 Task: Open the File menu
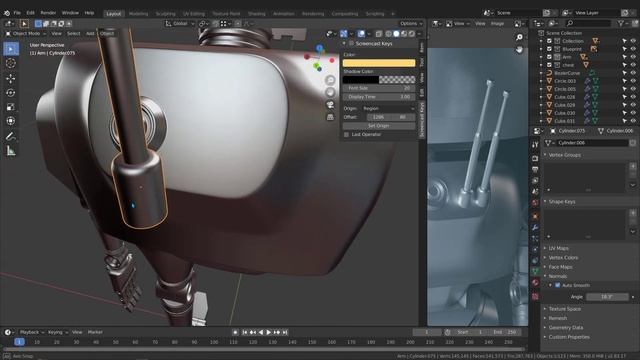point(17,13)
